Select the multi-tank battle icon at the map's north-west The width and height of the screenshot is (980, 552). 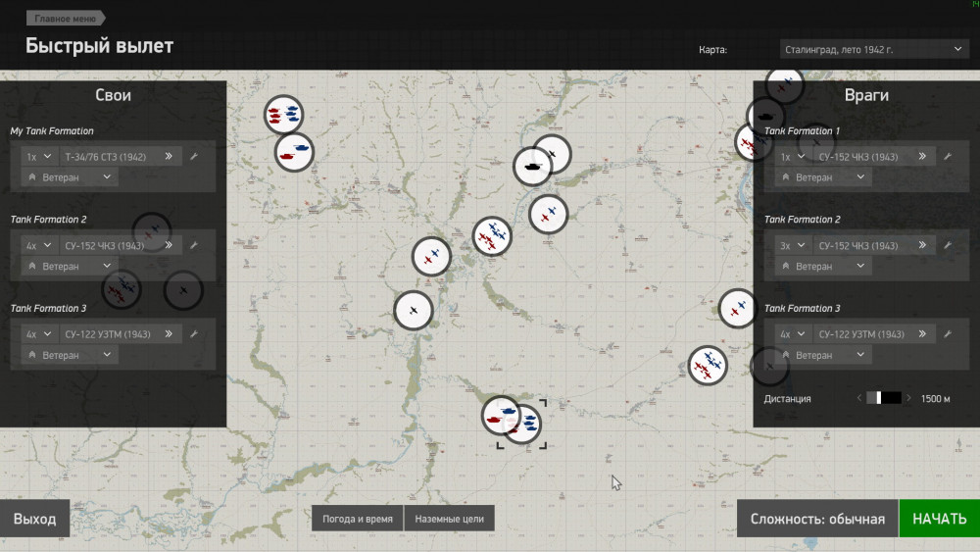click(x=283, y=115)
